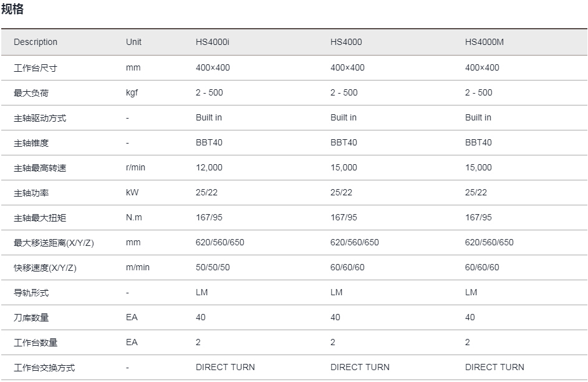Click the 12,000 spindle speed value
This screenshot has height=382, width=588.
(x=209, y=168)
